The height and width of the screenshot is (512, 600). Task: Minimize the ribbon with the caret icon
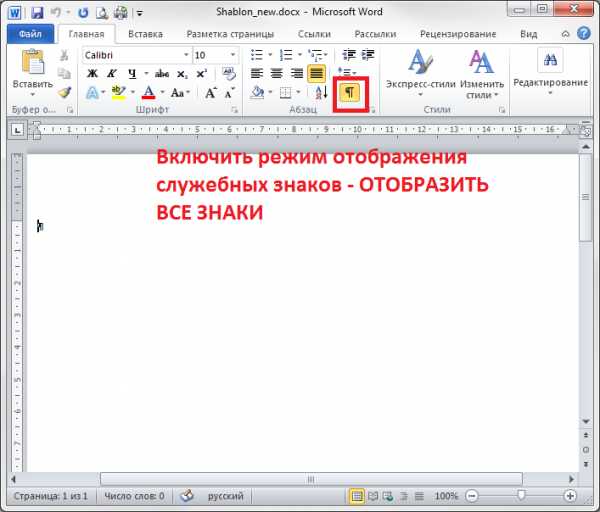pyautogui.click(x=565, y=34)
